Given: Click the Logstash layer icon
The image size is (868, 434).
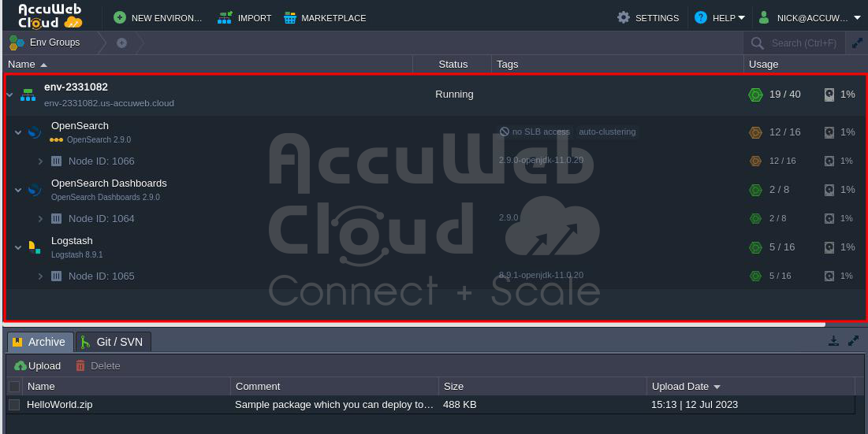Looking at the screenshot, I should point(34,247).
